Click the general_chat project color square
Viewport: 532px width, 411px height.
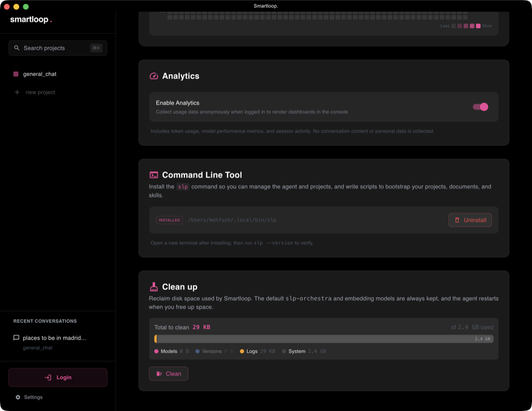pos(16,74)
